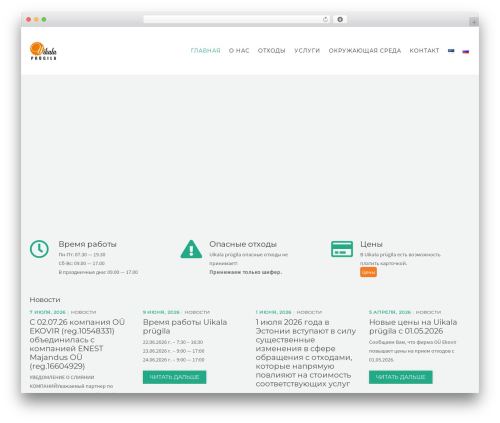Image resolution: width=500 pixels, height=423 pixels.
Task: Open the ОТХОДЫ menu item
Action: [272, 51]
